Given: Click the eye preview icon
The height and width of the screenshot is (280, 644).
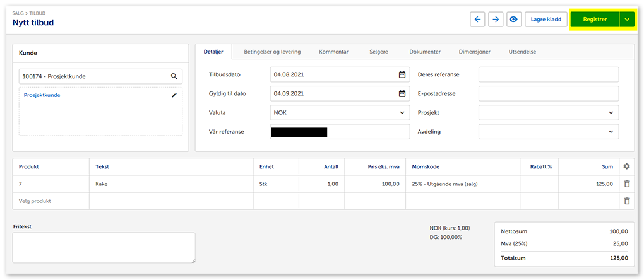Looking at the screenshot, I should click(513, 20).
